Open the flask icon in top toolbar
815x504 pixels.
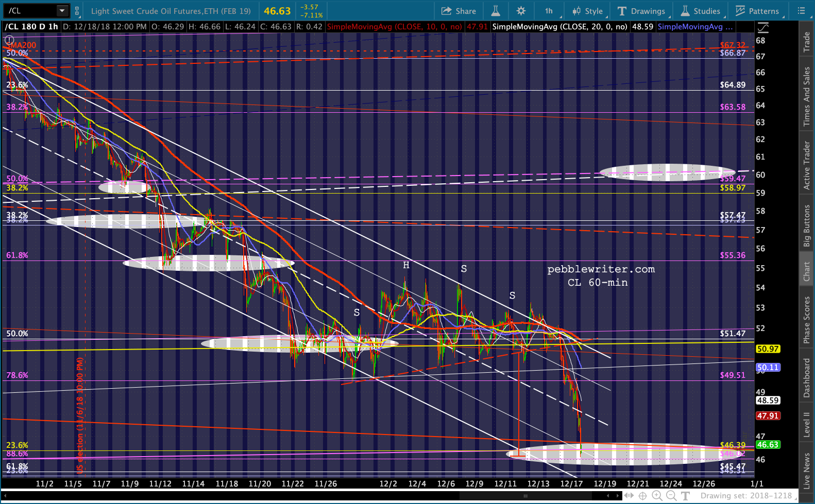point(496,11)
